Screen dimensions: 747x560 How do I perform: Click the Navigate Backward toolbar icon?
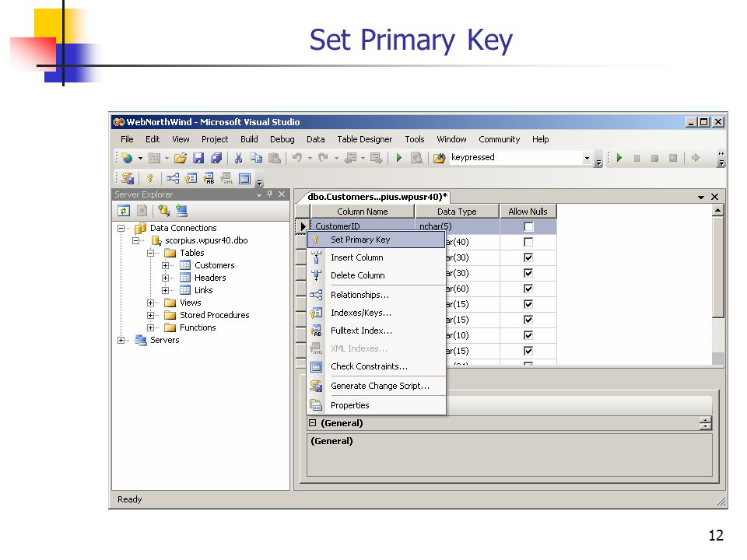pos(351,158)
